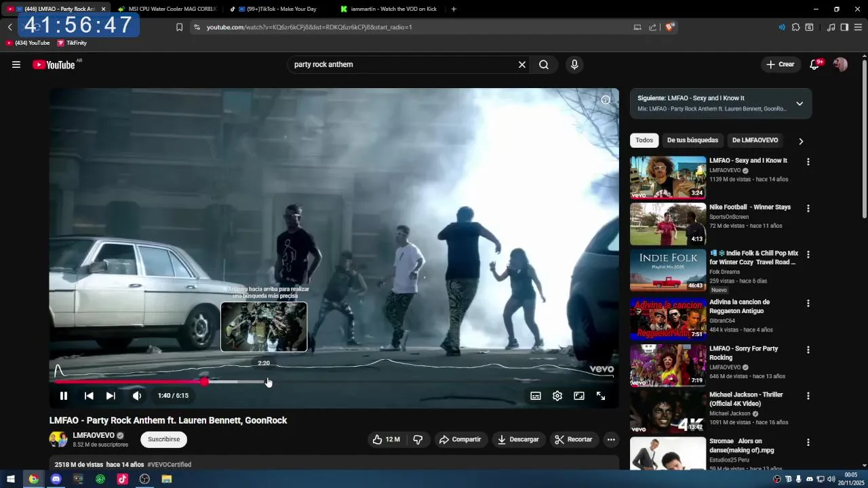This screenshot has height=488, width=868.
Task: Click the video info card icon
Action: pos(606,100)
